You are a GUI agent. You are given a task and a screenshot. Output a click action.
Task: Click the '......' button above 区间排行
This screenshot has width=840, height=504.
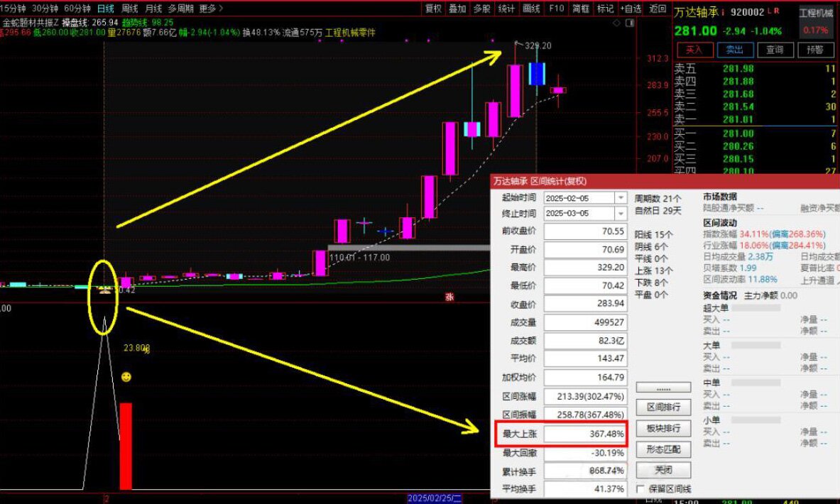coord(663,388)
